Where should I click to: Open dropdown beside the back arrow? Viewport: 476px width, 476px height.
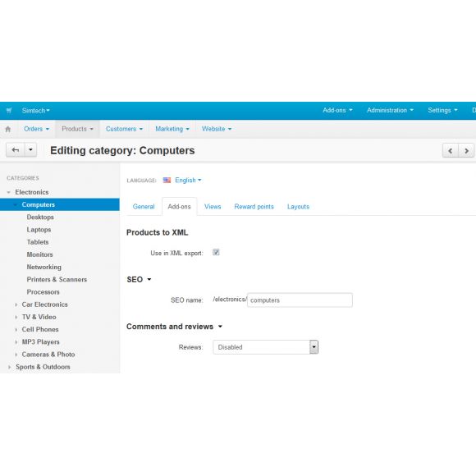[x=30, y=150]
